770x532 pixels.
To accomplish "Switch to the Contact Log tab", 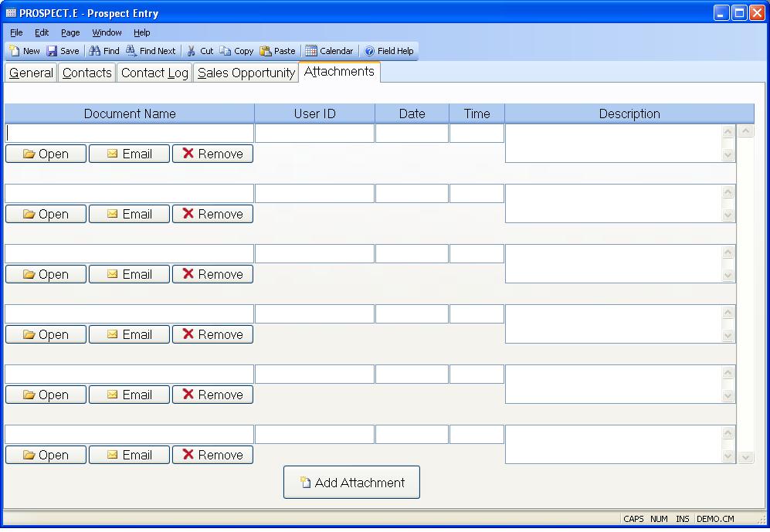I will pyautogui.click(x=154, y=73).
